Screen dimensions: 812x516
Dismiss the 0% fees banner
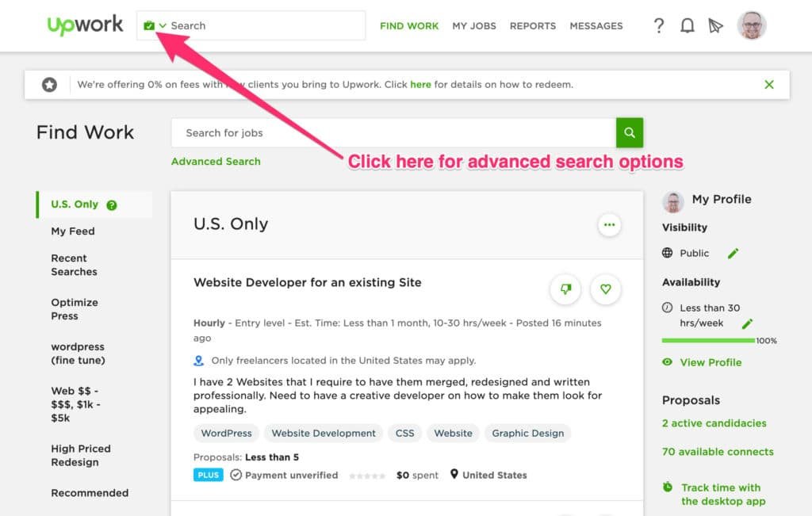[768, 85]
